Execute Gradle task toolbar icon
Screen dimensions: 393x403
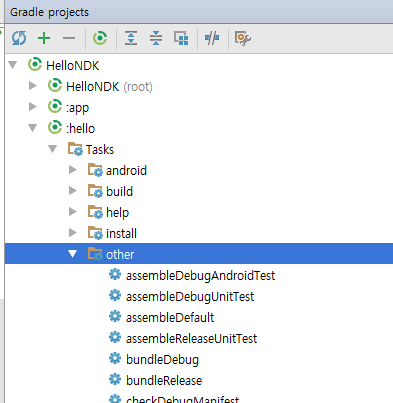pyautogui.click(x=100, y=38)
